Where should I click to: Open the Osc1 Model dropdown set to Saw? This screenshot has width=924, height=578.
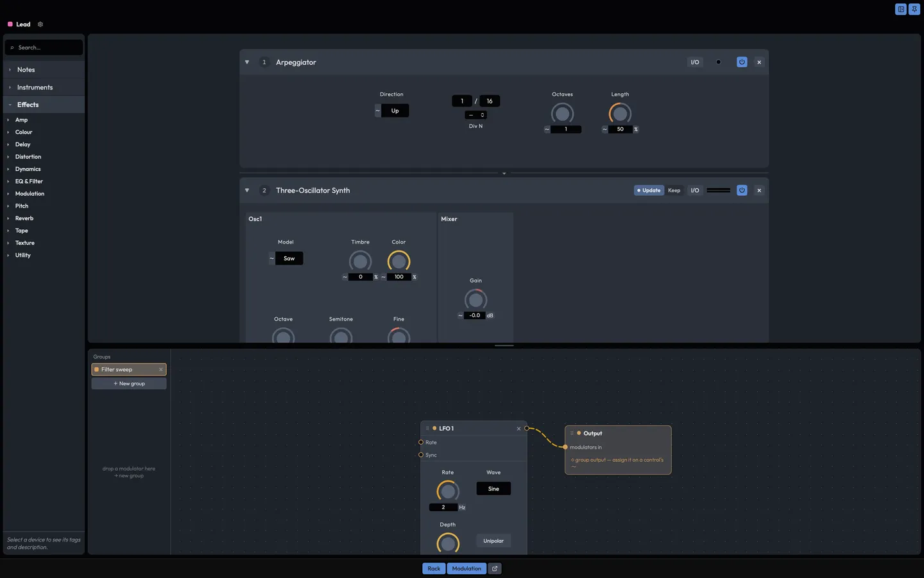coord(289,258)
